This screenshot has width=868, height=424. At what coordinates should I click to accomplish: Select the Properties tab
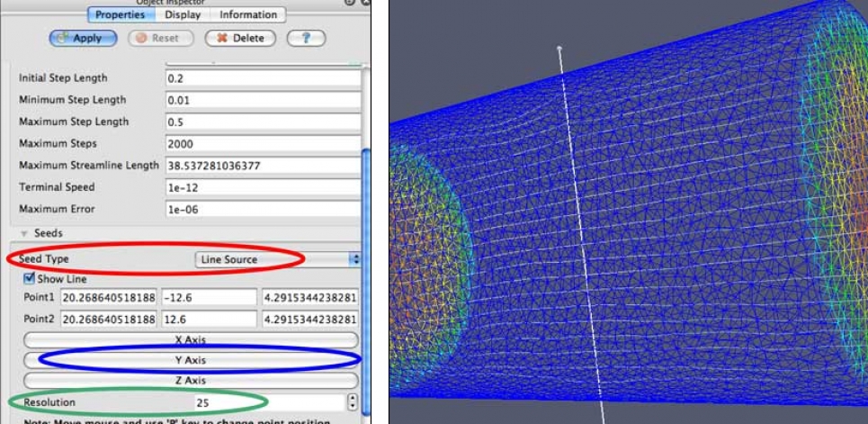tap(119, 15)
